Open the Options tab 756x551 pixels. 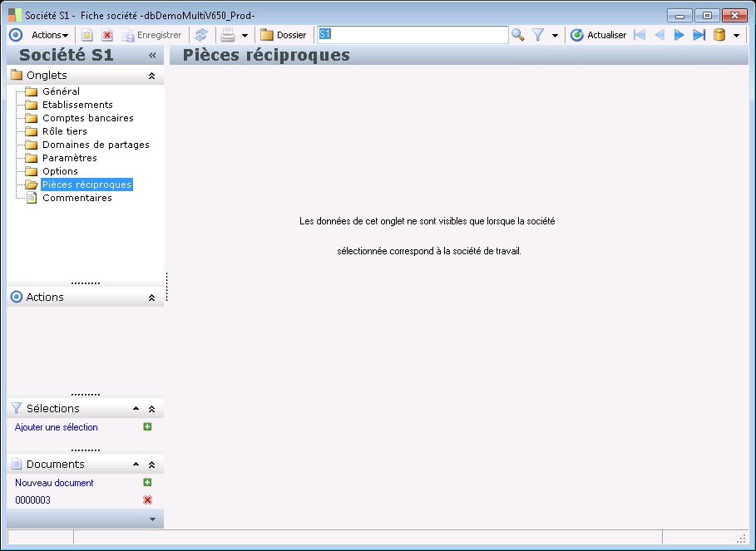60,171
